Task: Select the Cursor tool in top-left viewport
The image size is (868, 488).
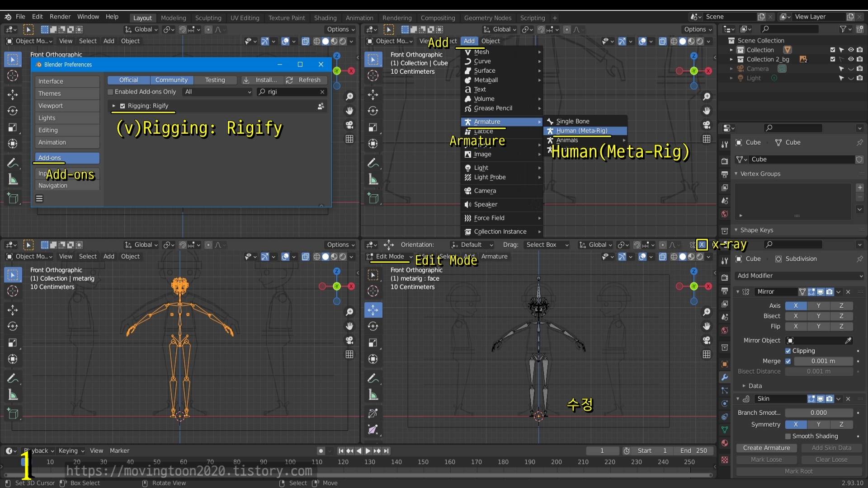Action: click(x=13, y=76)
